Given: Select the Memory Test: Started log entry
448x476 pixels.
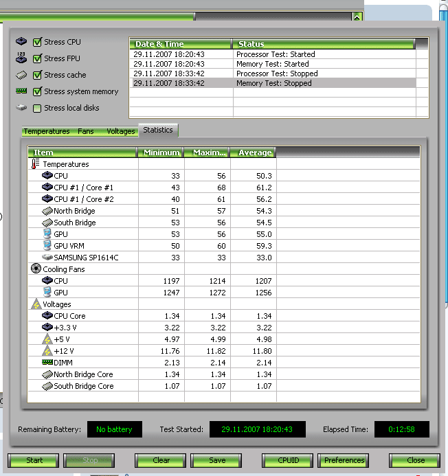Looking at the screenshot, I should 273,64.
